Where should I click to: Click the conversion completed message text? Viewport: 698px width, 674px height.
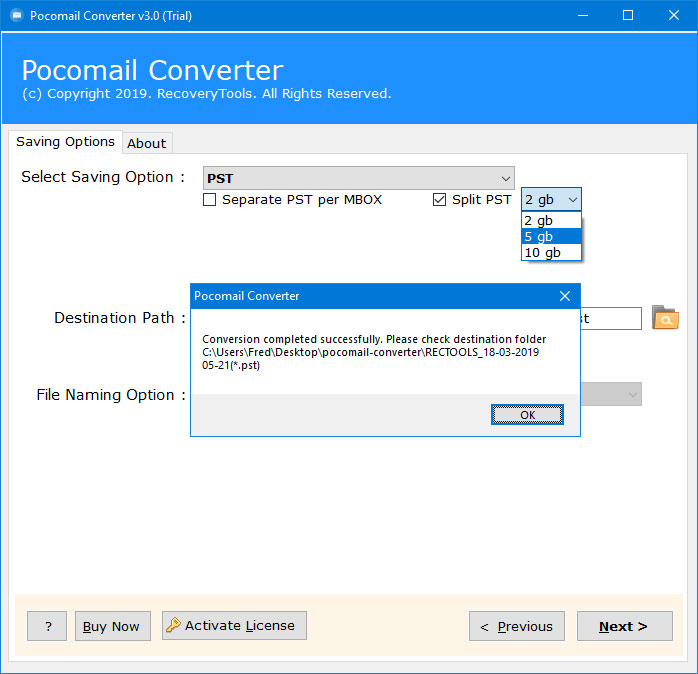click(374, 352)
